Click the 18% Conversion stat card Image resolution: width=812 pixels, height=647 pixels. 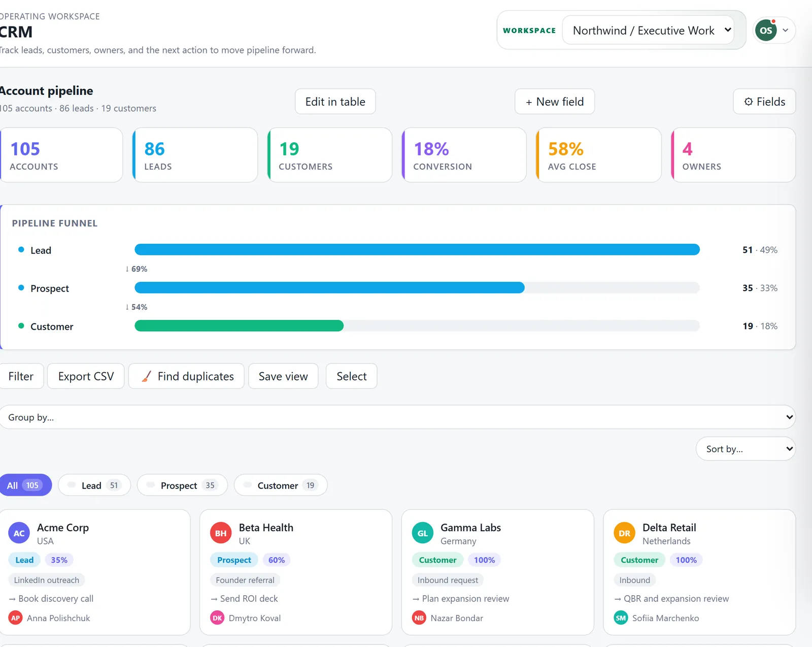[464, 155]
